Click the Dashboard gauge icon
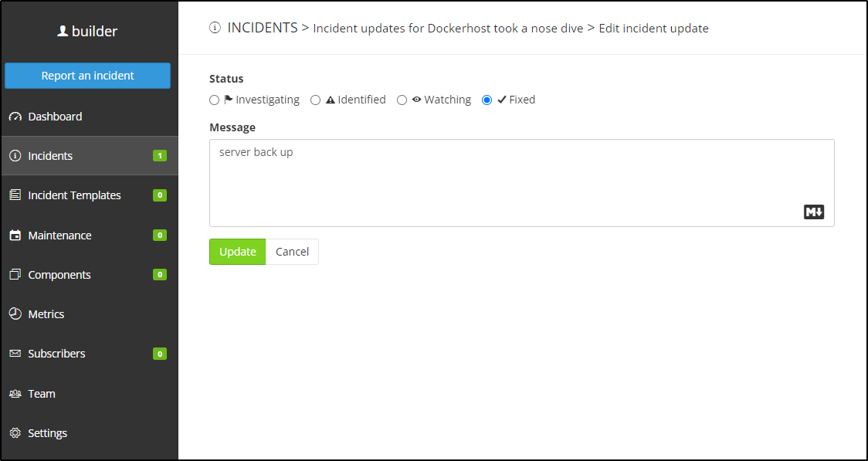Image resolution: width=868 pixels, height=461 pixels. (15, 117)
